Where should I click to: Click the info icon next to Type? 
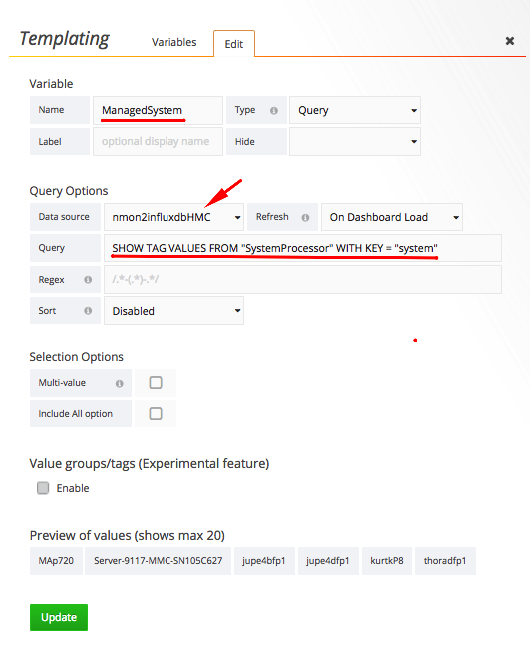click(274, 110)
